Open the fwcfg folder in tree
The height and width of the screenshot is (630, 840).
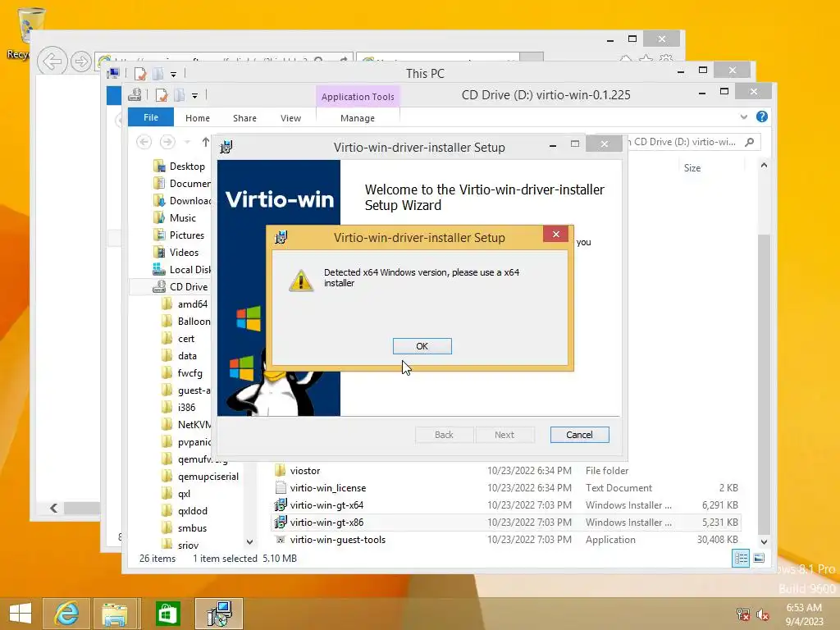[x=182, y=373]
